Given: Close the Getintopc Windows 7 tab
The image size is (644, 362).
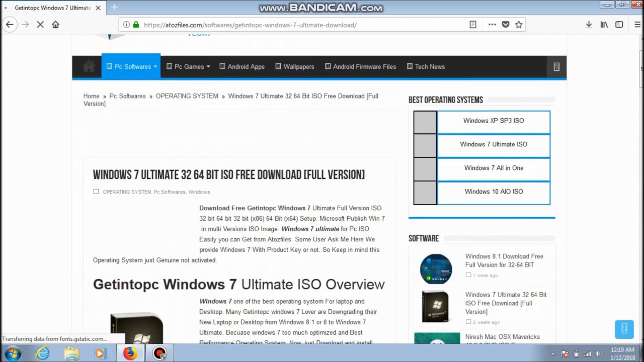Looking at the screenshot, I should point(98,8).
